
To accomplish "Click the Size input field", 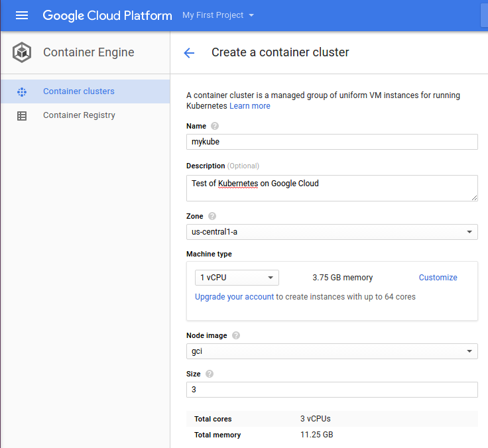I will (x=332, y=390).
